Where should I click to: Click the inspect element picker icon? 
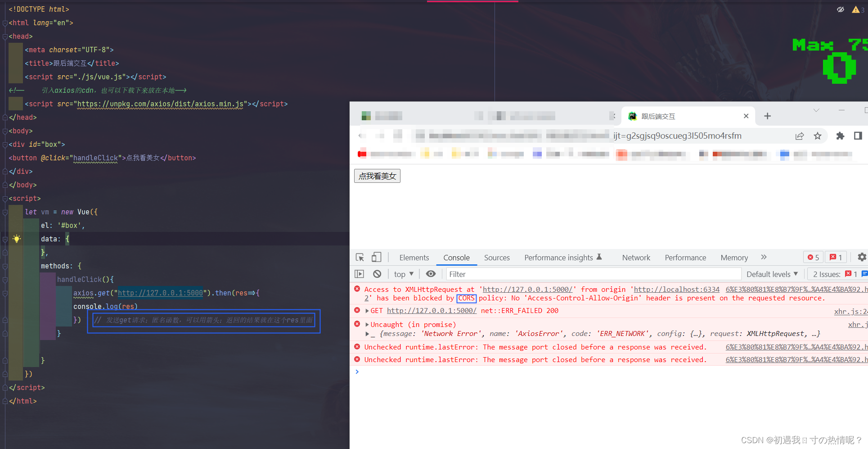tap(360, 257)
